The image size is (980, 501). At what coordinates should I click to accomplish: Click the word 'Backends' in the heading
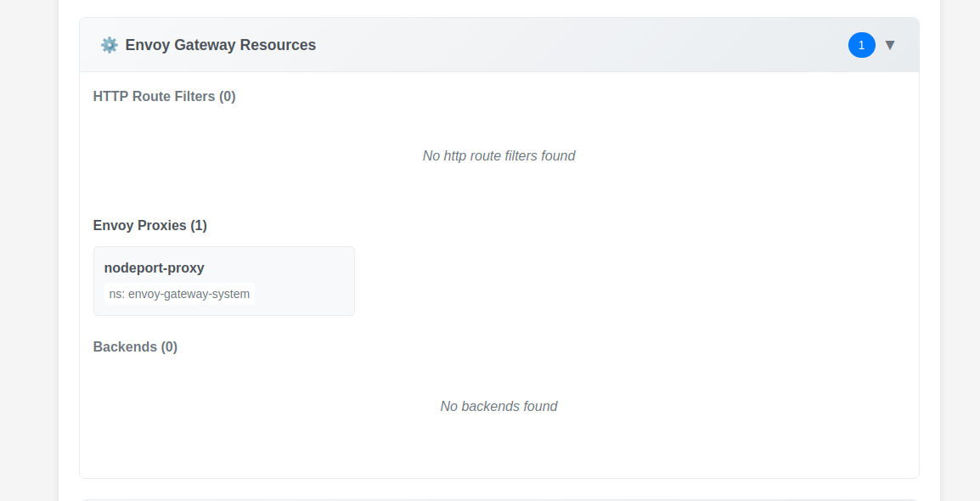[x=125, y=346]
